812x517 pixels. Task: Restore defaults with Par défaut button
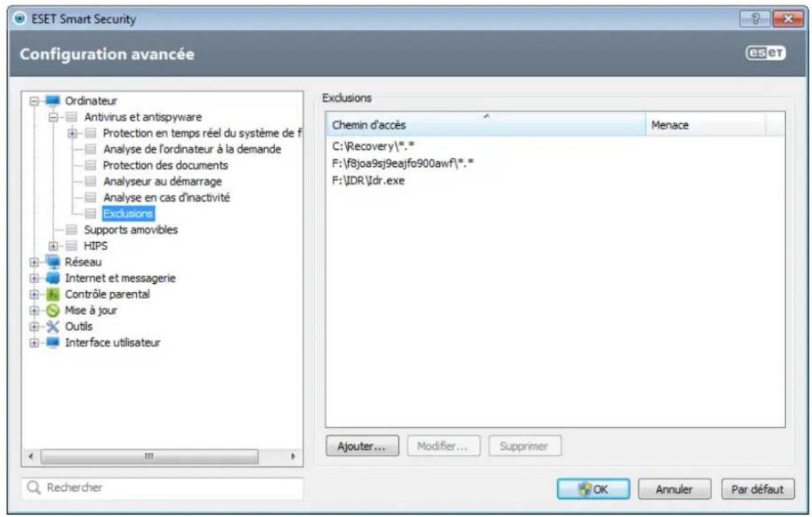[758, 488]
